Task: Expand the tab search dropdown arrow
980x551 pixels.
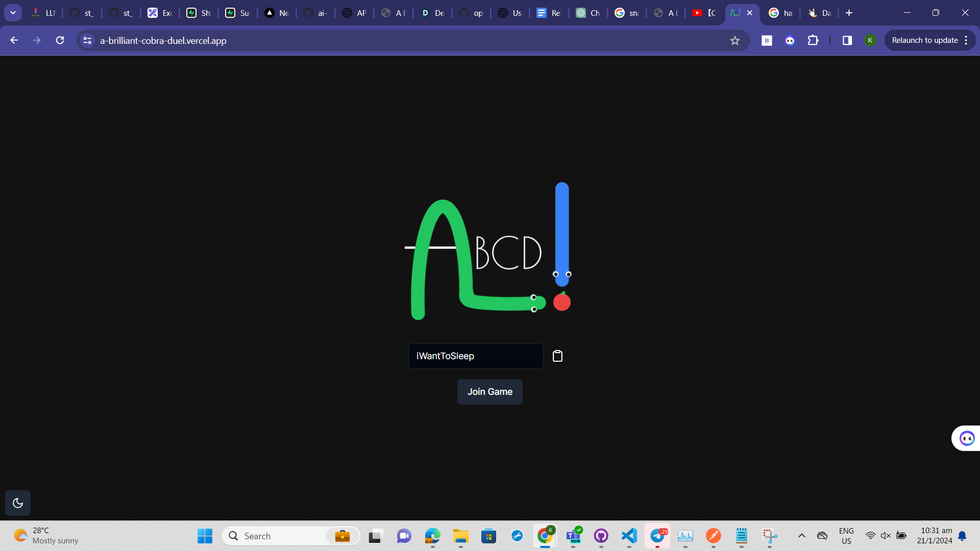Action: pos(13,13)
